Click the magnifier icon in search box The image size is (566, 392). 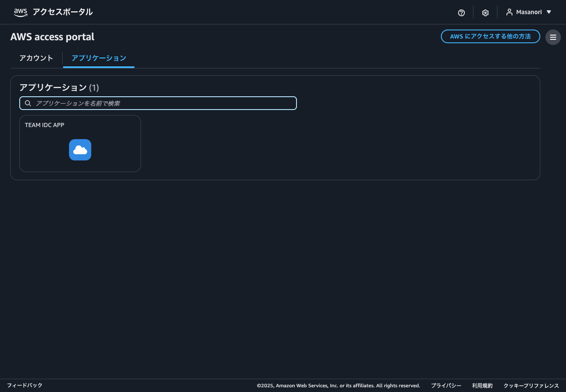[28, 103]
